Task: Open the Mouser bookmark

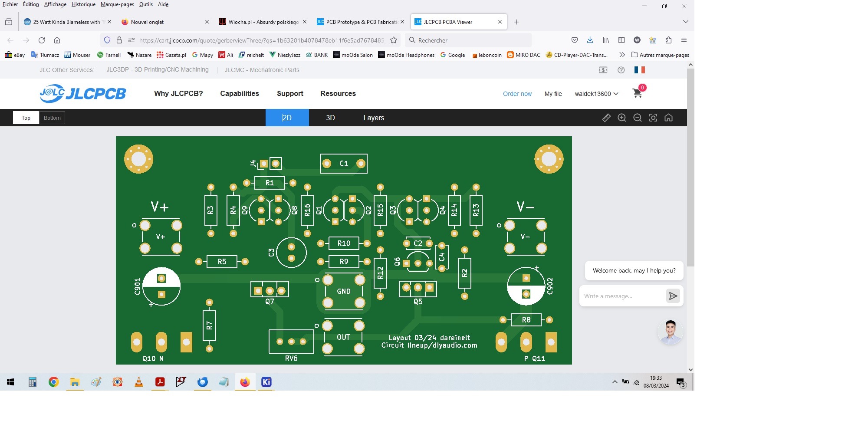Action: 77,55
